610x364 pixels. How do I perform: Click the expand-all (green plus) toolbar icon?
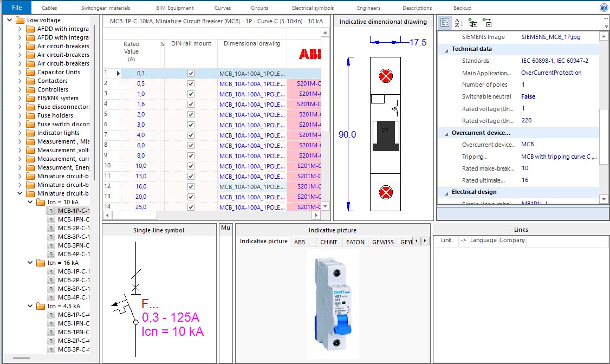click(472, 23)
